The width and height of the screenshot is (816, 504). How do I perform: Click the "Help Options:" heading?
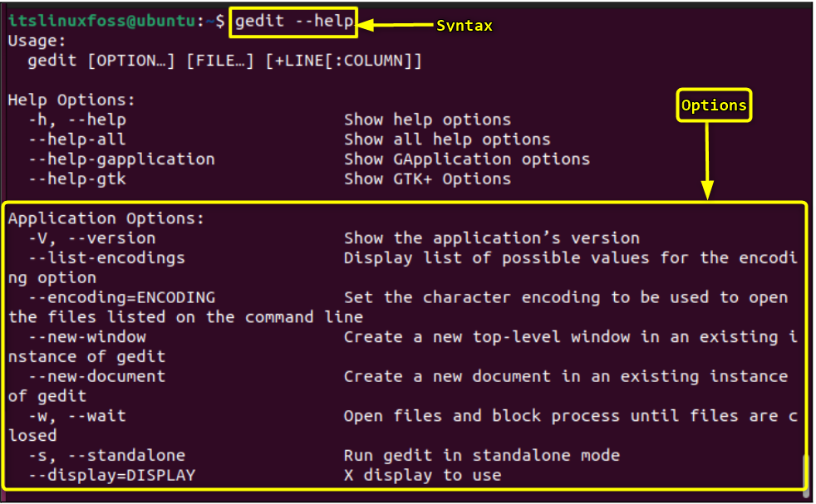[71, 100]
